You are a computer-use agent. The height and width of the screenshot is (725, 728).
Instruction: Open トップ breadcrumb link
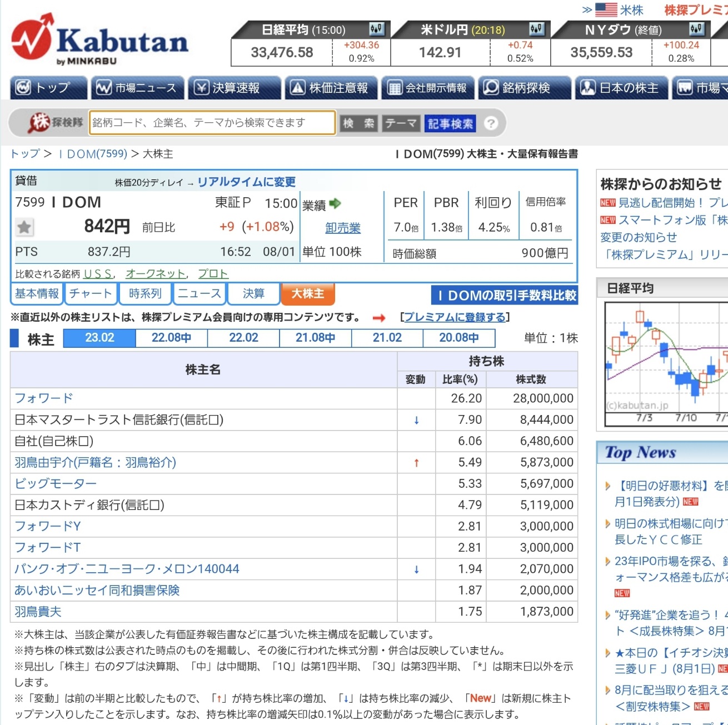tap(25, 154)
